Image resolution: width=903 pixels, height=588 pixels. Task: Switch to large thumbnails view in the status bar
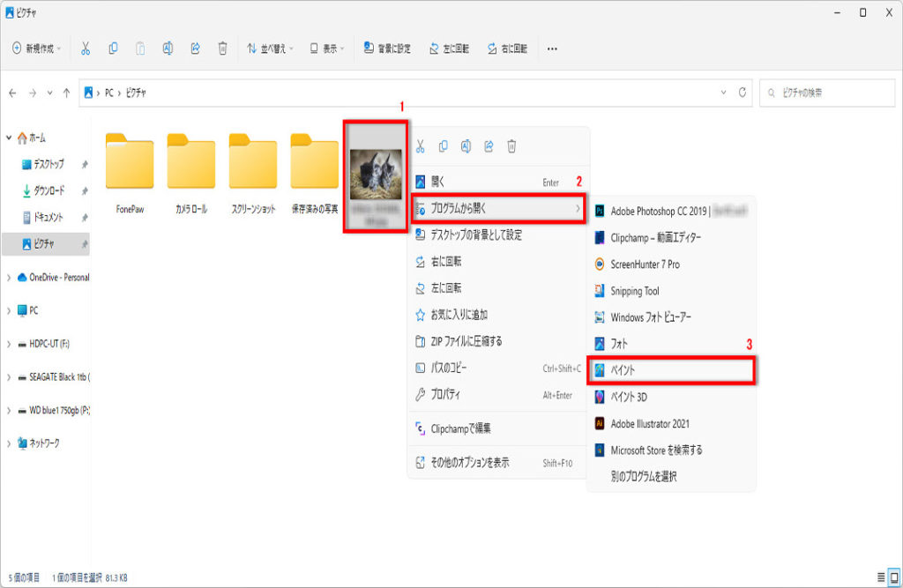tap(893, 577)
